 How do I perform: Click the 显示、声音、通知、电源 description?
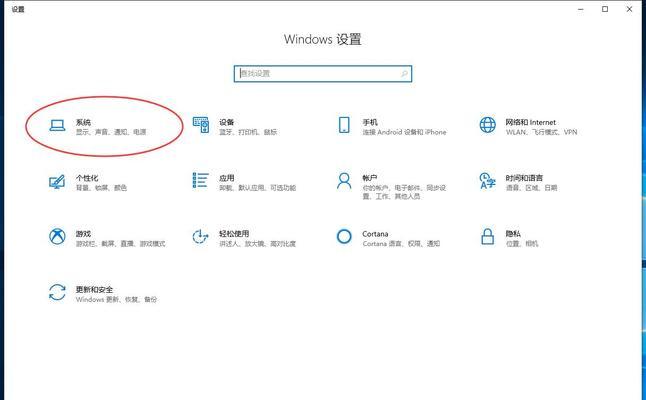(x=111, y=132)
